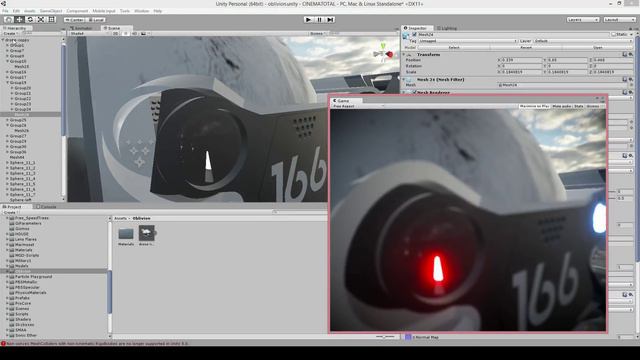Toggle Maximize on Play in Game view
Screen dimensions: 640x360
[534, 106]
